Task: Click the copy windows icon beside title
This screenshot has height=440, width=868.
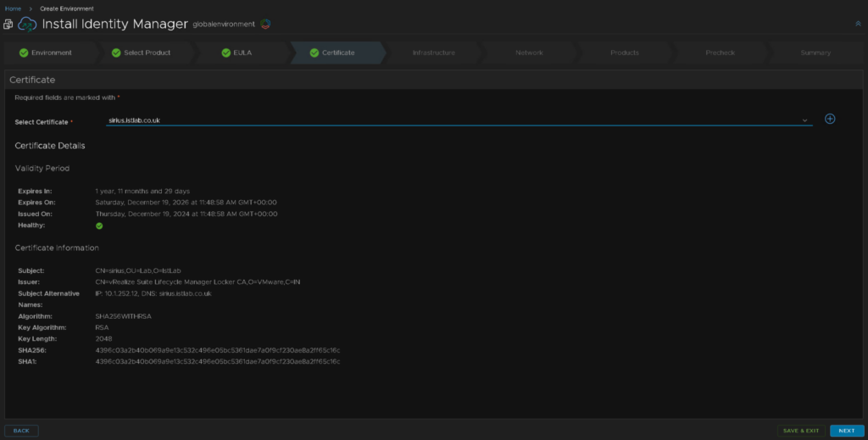Action: pyautogui.click(x=8, y=25)
